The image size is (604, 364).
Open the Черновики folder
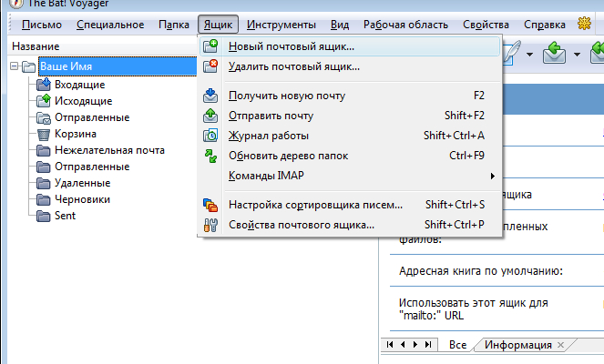click(x=82, y=199)
